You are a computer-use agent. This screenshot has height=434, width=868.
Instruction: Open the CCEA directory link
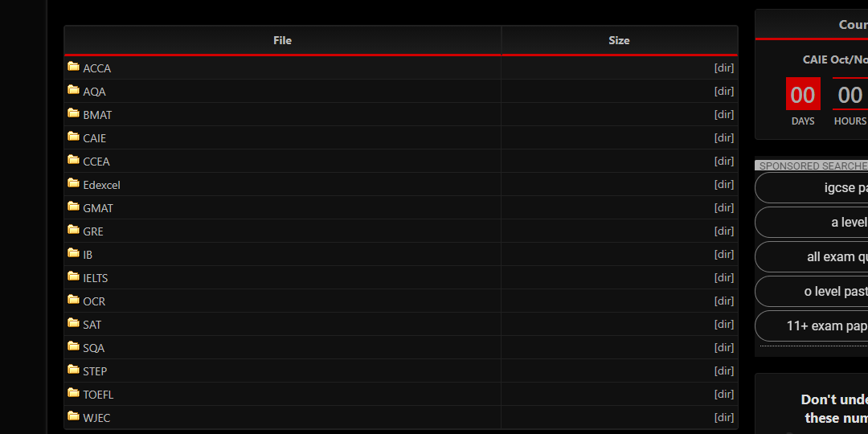96,161
